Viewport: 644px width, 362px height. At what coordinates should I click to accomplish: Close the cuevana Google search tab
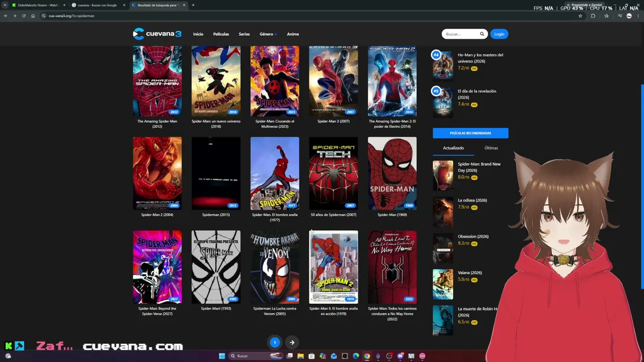coord(124,5)
